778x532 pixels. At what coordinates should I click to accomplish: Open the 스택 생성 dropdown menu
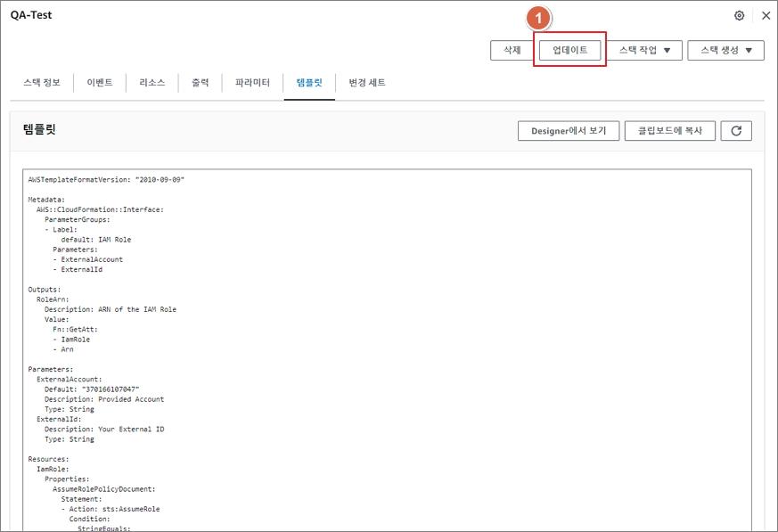tap(725, 50)
